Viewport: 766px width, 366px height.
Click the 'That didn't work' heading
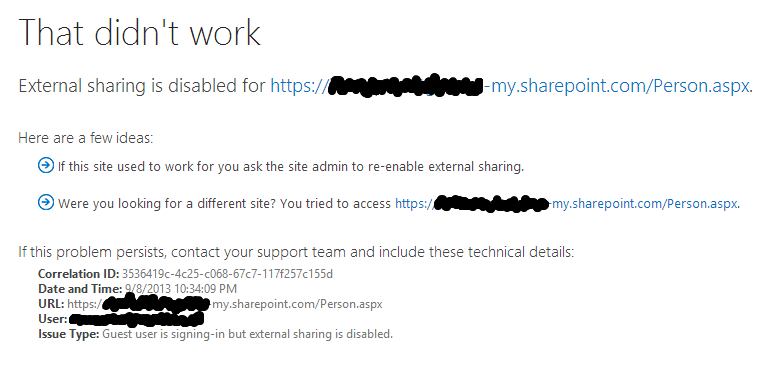pyautogui.click(x=140, y=32)
